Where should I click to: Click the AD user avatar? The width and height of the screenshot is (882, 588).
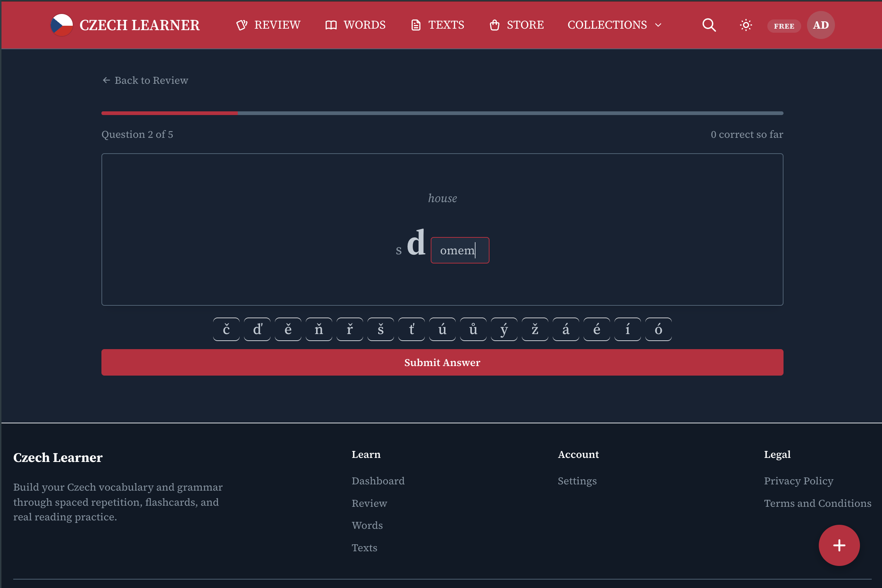pyautogui.click(x=821, y=25)
